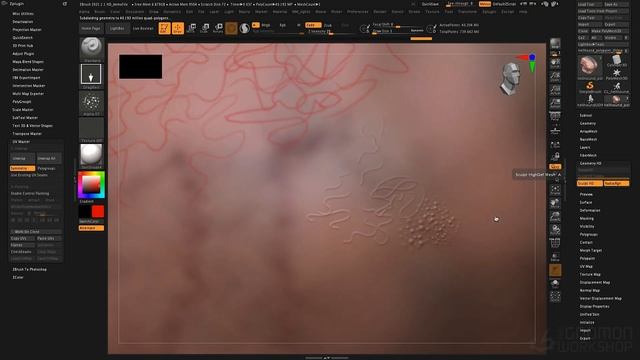
Task: Open the Texture Off selector
Action: 91,130
